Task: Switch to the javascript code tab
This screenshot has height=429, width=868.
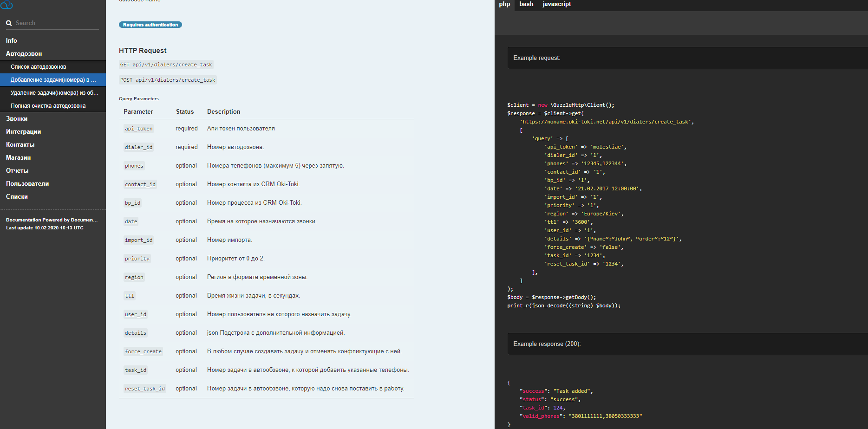Action: (557, 4)
